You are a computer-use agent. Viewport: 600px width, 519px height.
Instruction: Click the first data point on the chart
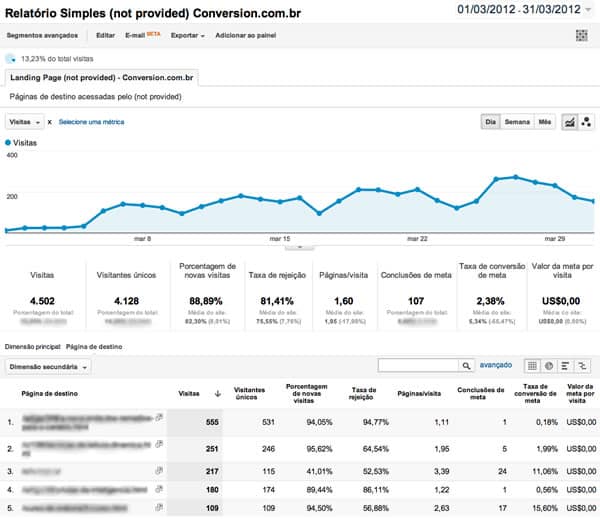point(7,230)
